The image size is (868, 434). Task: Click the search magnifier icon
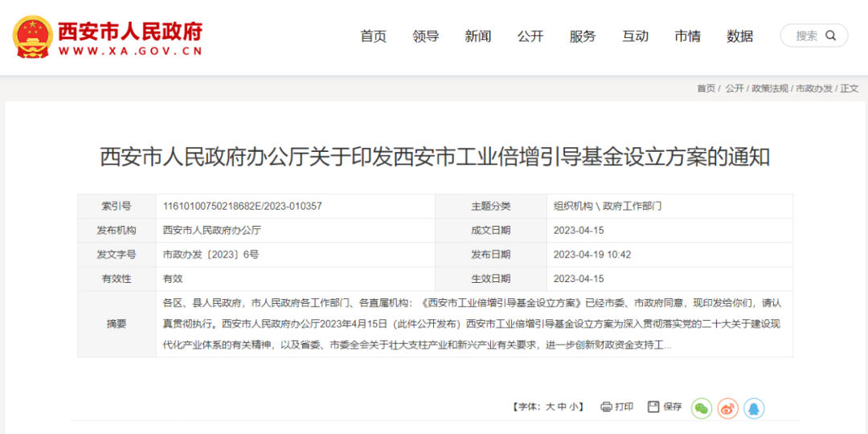click(831, 35)
